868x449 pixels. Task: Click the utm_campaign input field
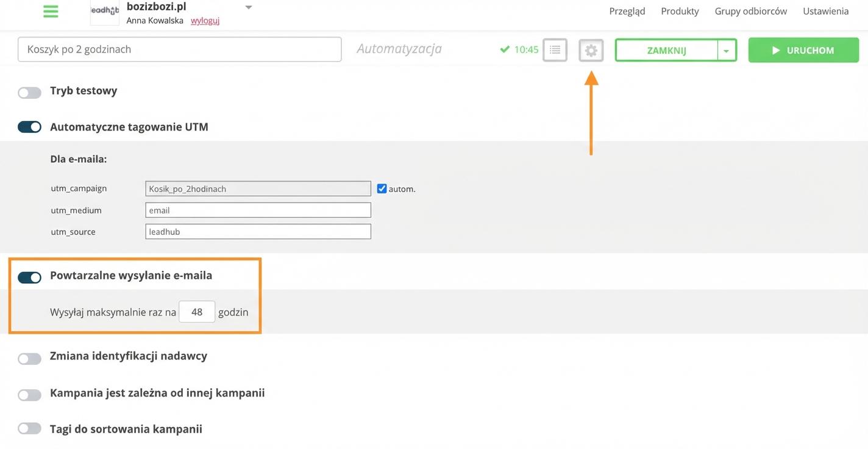[x=258, y=189]
